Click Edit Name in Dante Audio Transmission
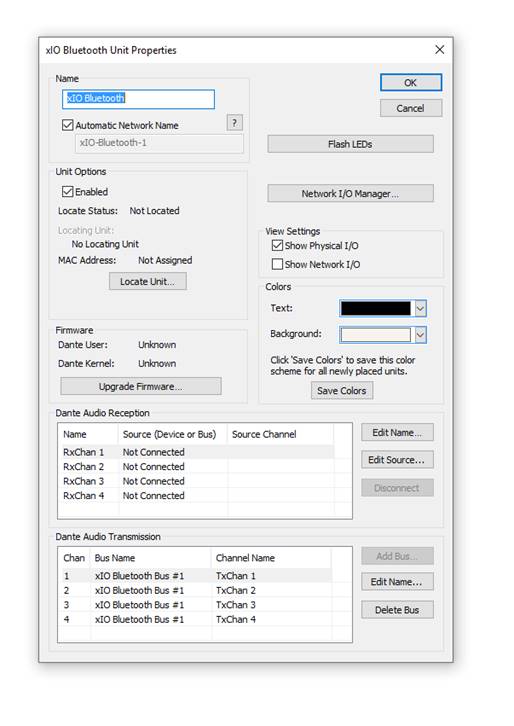 tap(397, 582)
